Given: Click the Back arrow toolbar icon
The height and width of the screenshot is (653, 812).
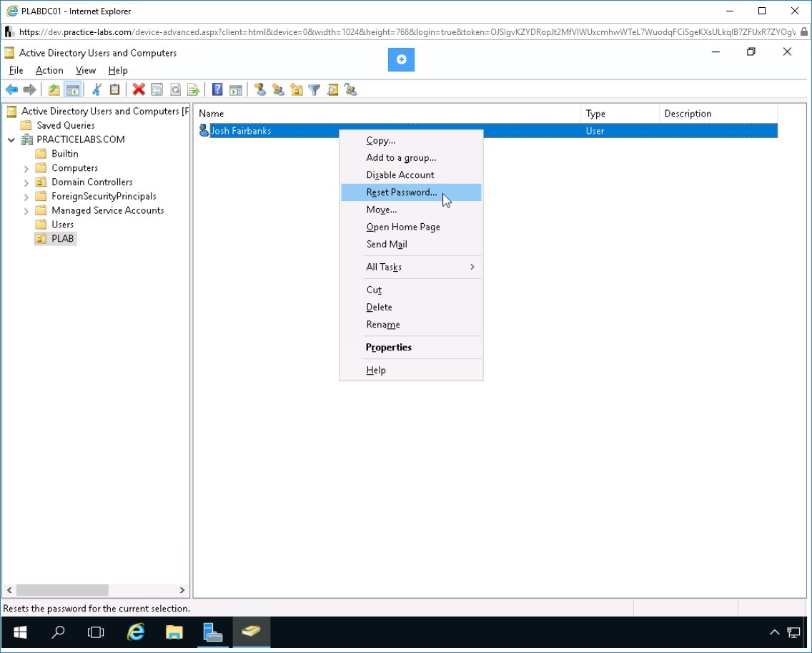Looking at the screenshot, I should coord(11,89).
